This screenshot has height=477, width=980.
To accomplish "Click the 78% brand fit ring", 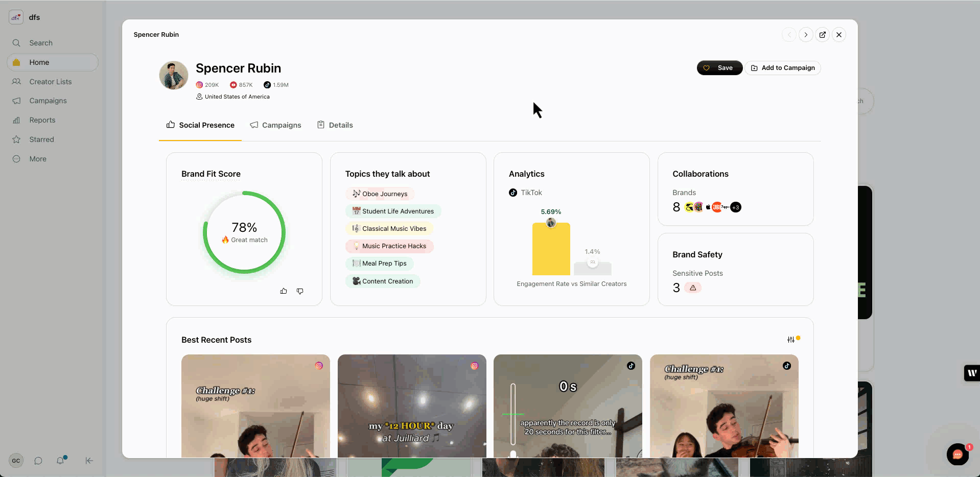I will (244, 232).
